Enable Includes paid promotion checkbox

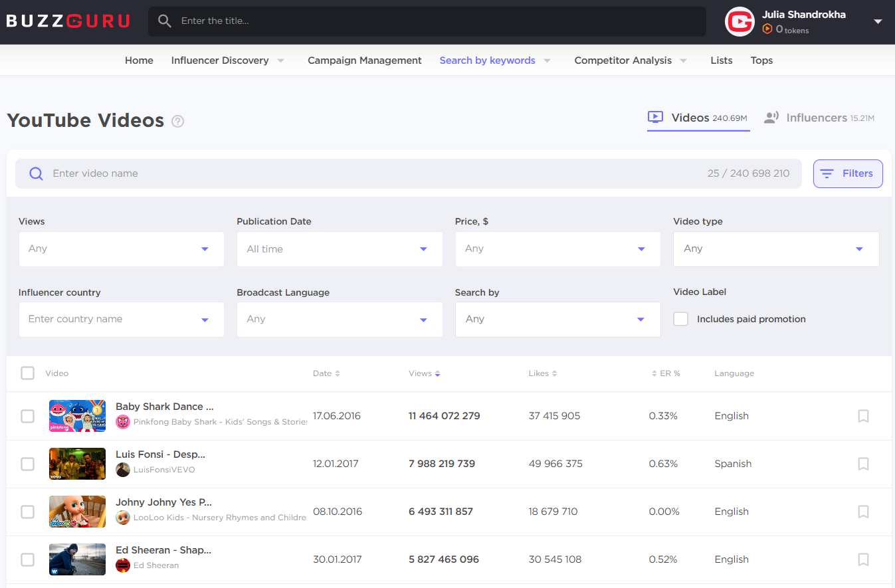680,319
